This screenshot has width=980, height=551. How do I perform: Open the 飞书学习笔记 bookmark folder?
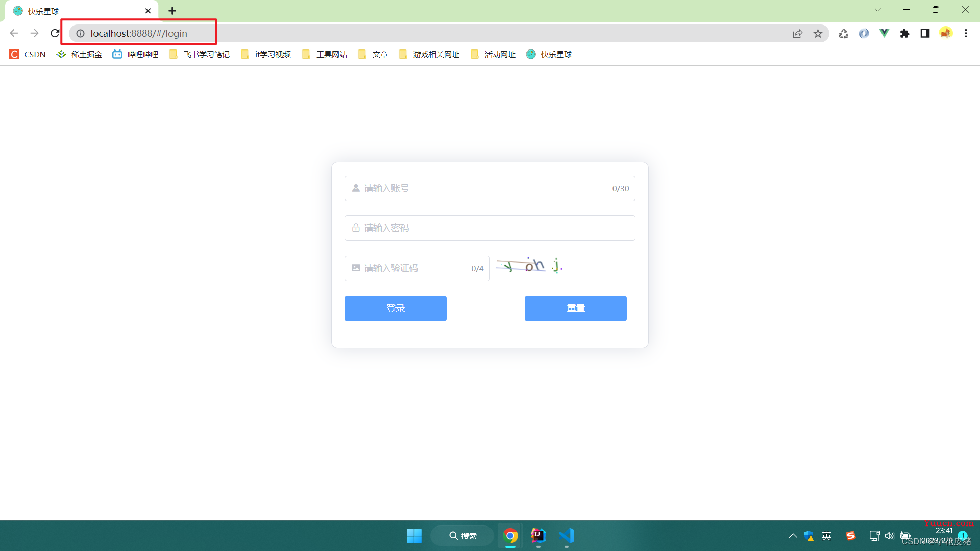tap(200, 54)
